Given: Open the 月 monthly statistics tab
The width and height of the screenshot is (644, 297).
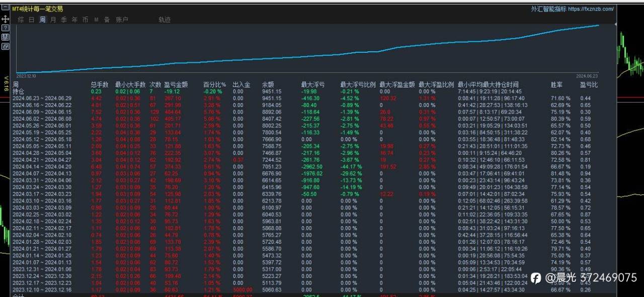Looking at the screenshot, I should [53, 20].
